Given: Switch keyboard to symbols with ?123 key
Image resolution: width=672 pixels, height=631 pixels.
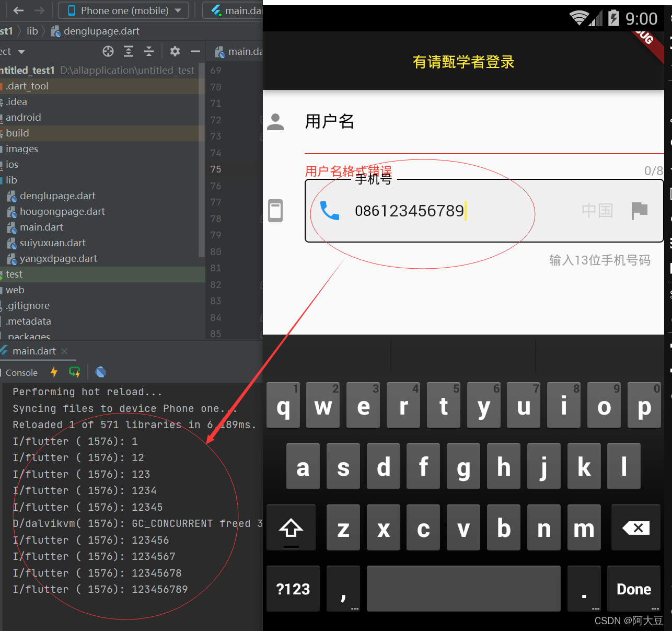Looking at the screenshot, I should [x=293, y=589].
